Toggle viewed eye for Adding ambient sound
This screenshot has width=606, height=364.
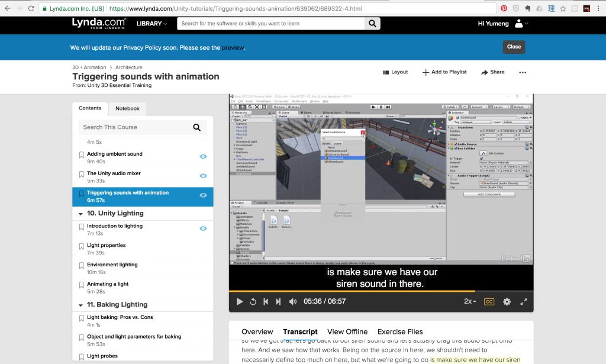(x=203, y=156)
